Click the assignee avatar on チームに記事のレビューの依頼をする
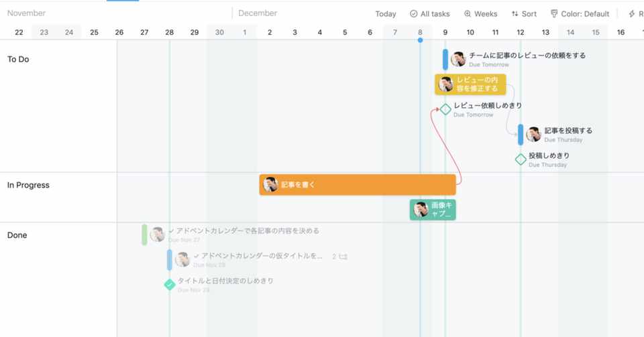This screenshot has width=644, height=337. tap(458, 60)
